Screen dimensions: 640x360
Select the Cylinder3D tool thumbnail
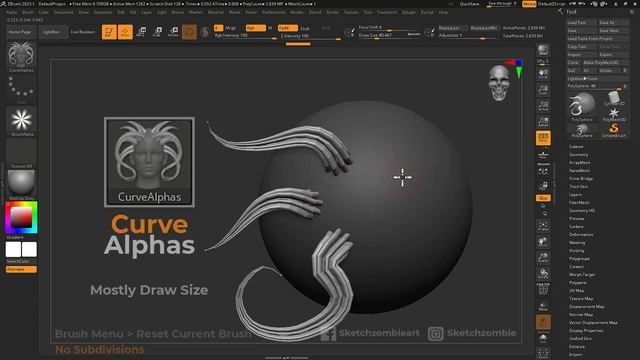(x=613, y=99)
